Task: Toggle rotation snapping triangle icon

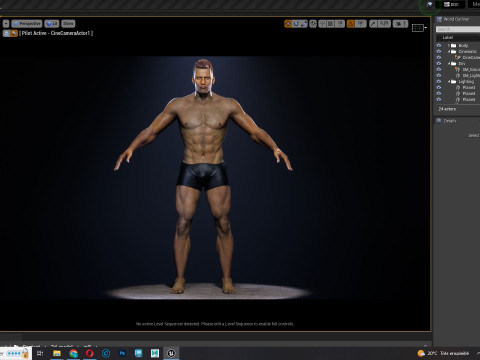Action: [351, 24]
